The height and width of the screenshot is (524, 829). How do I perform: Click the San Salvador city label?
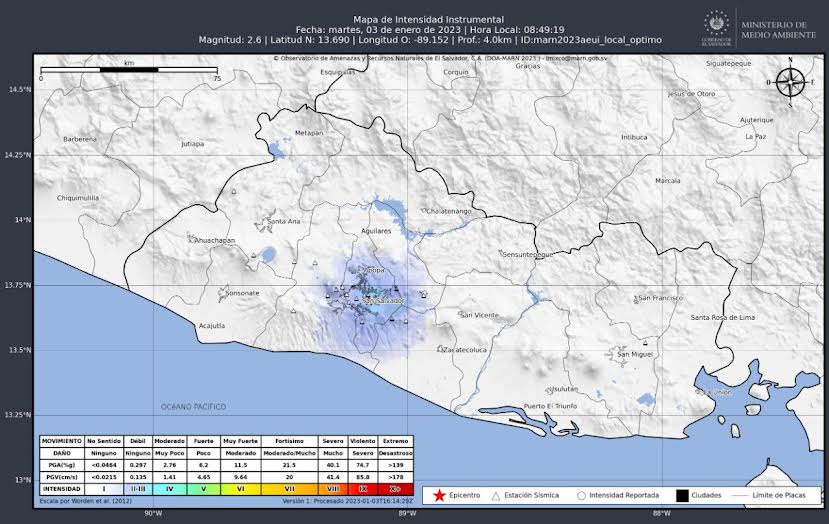point(386,300)
